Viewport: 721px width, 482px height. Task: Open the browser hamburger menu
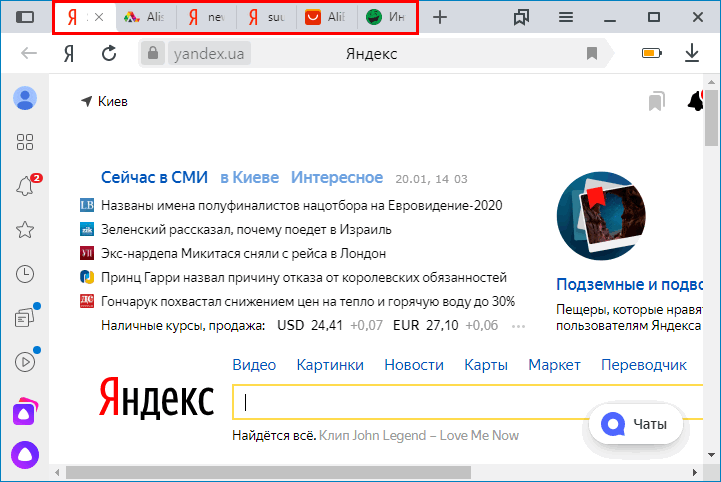point(566,17)
